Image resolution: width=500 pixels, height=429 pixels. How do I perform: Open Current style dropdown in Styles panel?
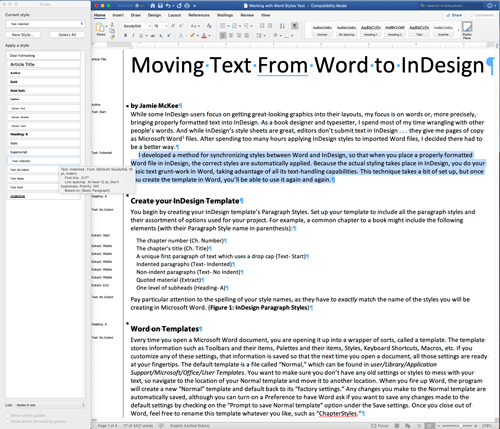(x=45, y=24)
